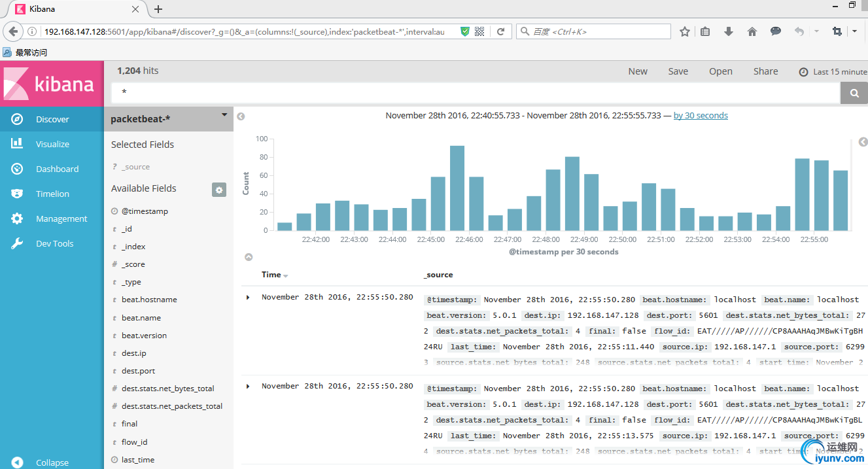Click @timestamp in the available fields list
Image resolution: width=868 pixels, height=469 pixels.
click(x=145, y=211)
